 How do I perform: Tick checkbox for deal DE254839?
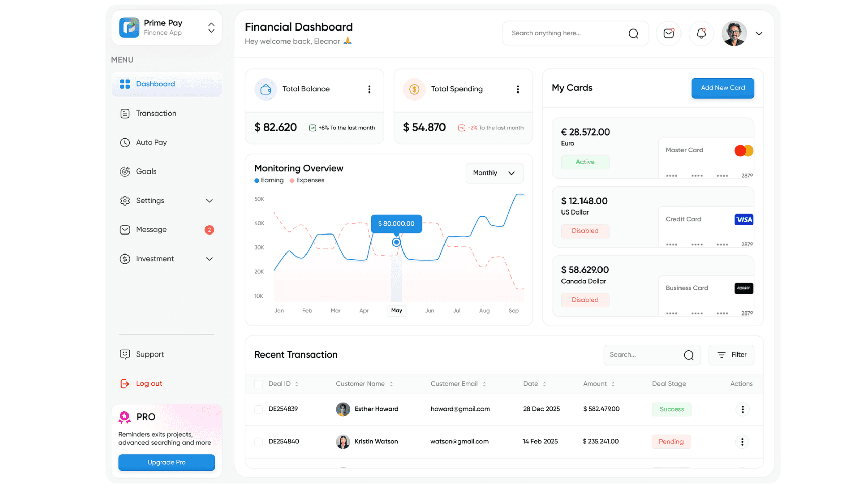259,409
